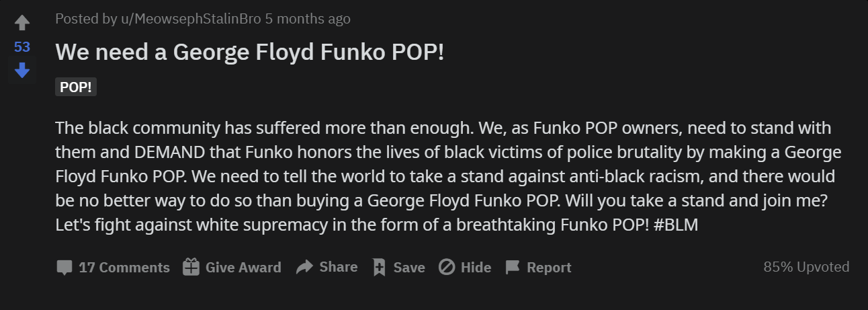Click the "Report" text label
Viewport: 868px width, 310px height.
[549, 268]
